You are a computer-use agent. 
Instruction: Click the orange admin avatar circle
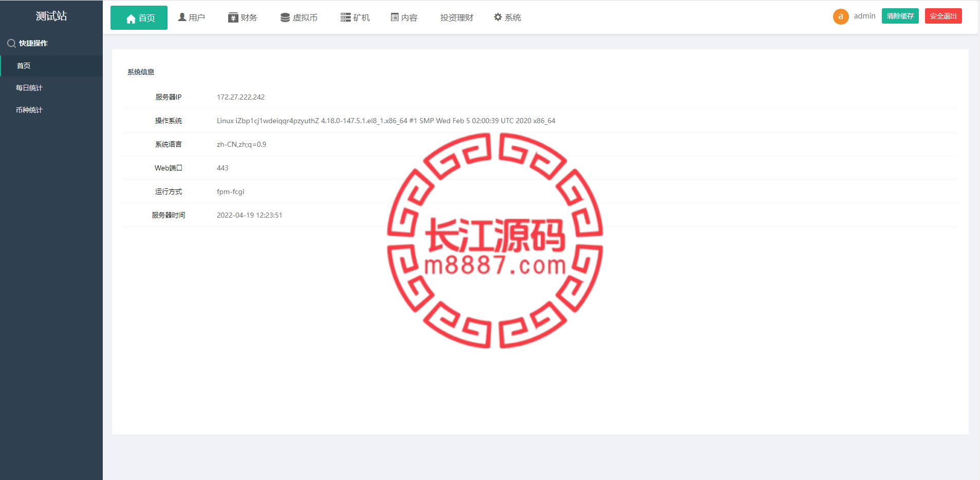tap(841, 16)
